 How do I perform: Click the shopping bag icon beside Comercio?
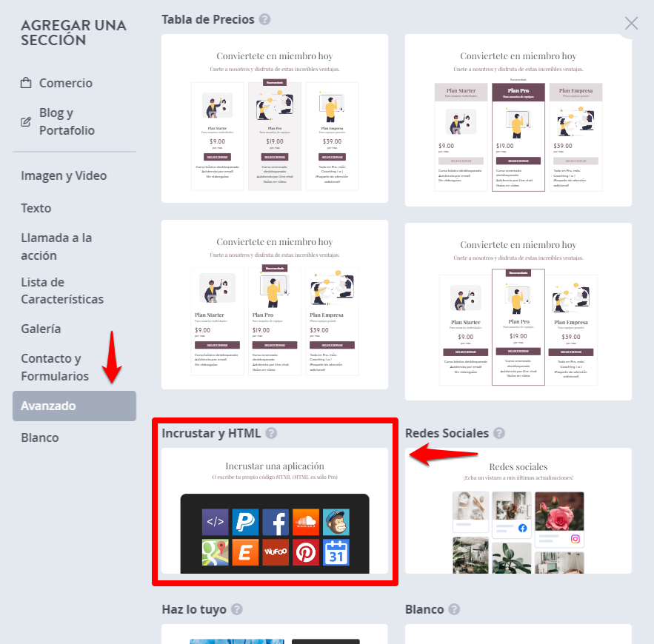pyautogui.click(x=26, y=83)
